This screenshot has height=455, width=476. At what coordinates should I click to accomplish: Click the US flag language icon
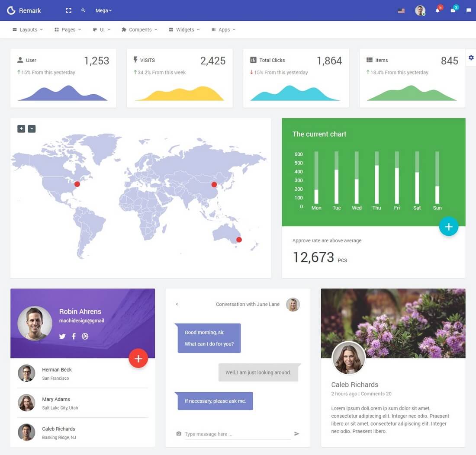(x=401, y=11)
